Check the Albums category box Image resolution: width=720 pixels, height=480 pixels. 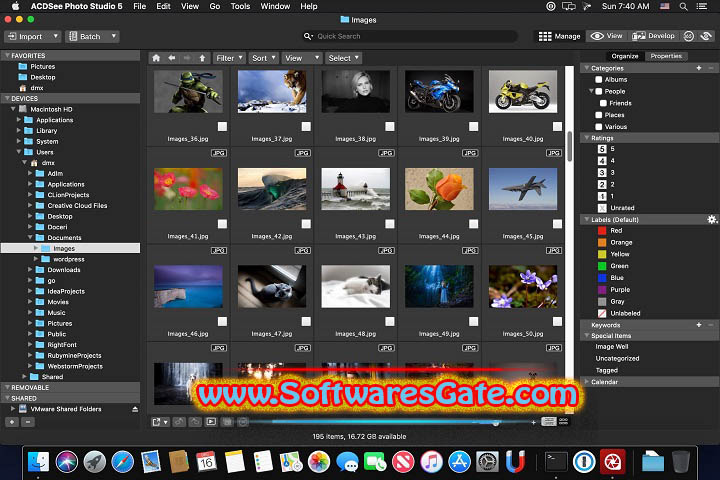click(599, 79)
